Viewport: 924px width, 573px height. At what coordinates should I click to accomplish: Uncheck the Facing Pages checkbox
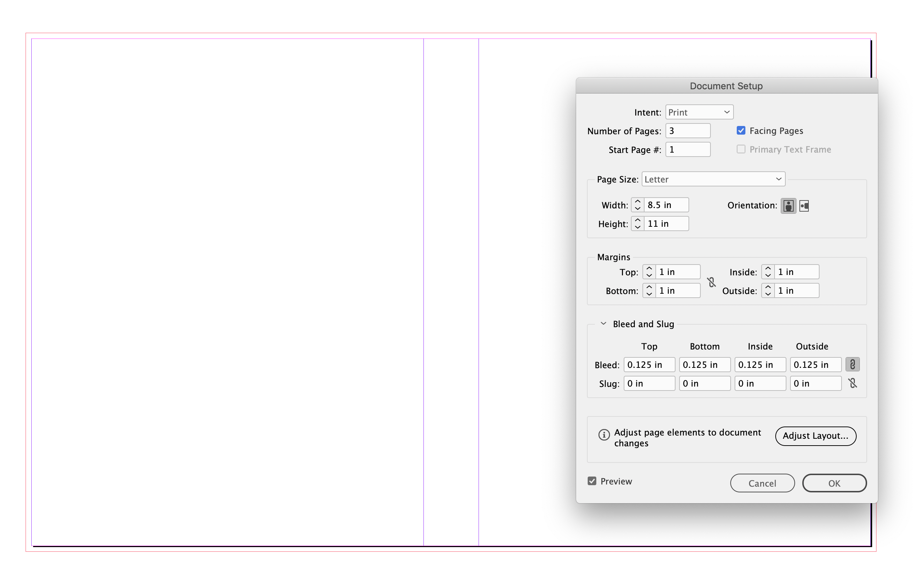(x=740, y=131)
